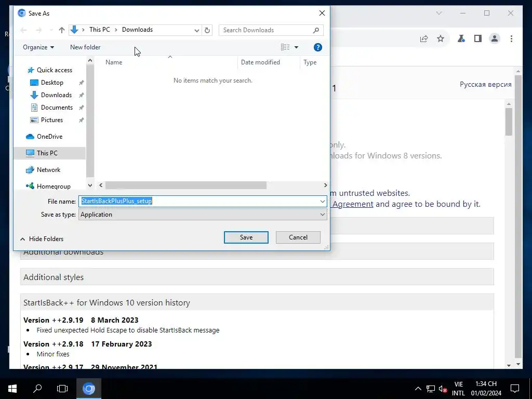Click file list scroll left arrow
This screenshot has height=399, width=532.
(x=101, y=185)
